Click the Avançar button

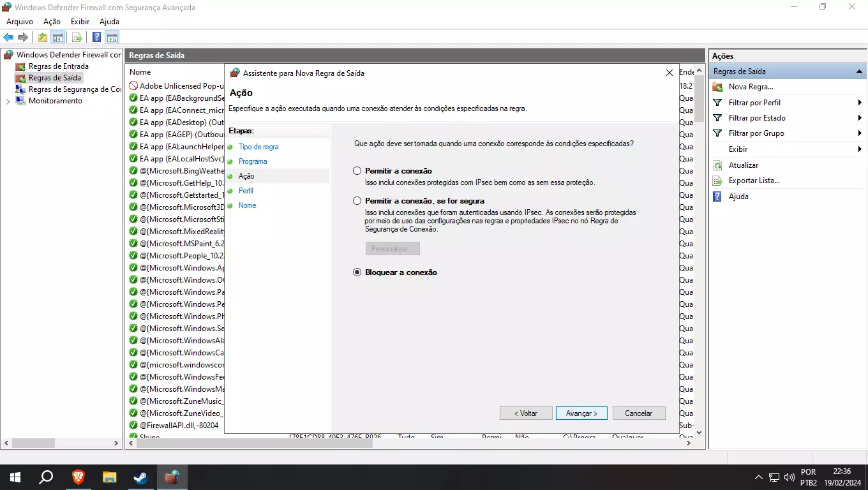click(581, 413)
